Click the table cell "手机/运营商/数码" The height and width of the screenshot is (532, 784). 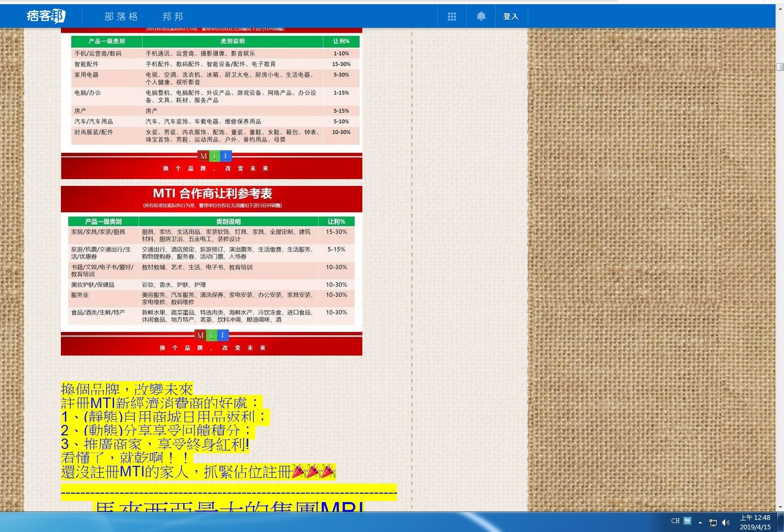(98, 54)
